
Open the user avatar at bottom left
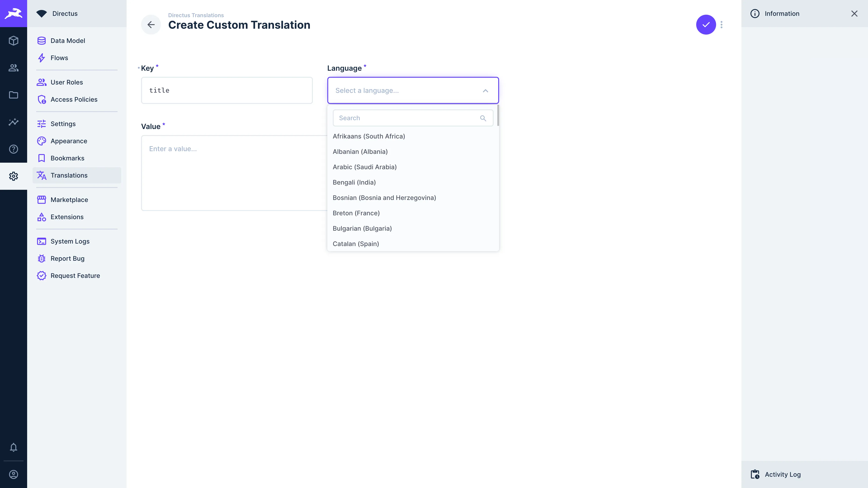point(14,474)
